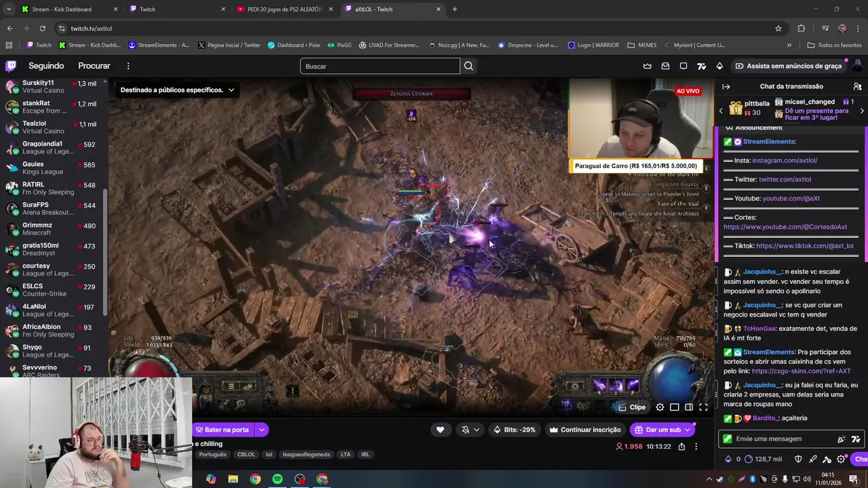Collapse chat with the arrow icon

[726, 87]
